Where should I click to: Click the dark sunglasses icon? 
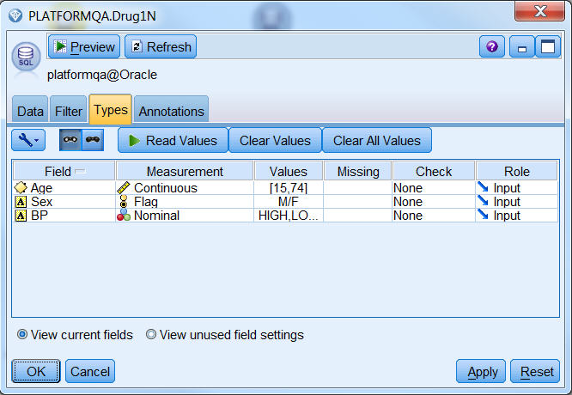point(93,140)
